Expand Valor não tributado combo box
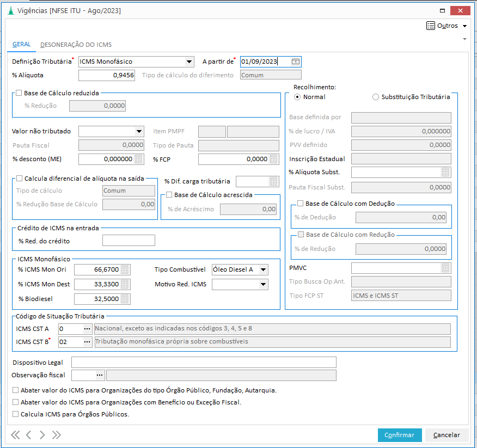Image resolution: width=477 pixels, height=448 pixels. pyautogui.click(x=139, y=131)
